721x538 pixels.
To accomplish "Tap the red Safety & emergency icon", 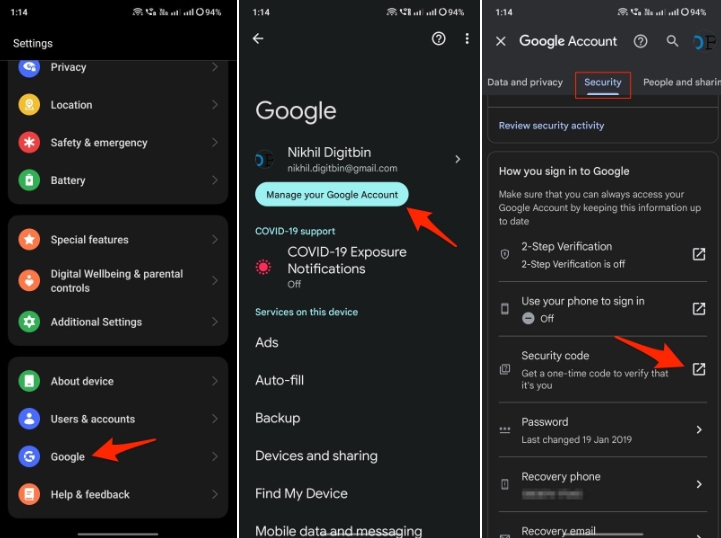I will (x=29, y=143).
